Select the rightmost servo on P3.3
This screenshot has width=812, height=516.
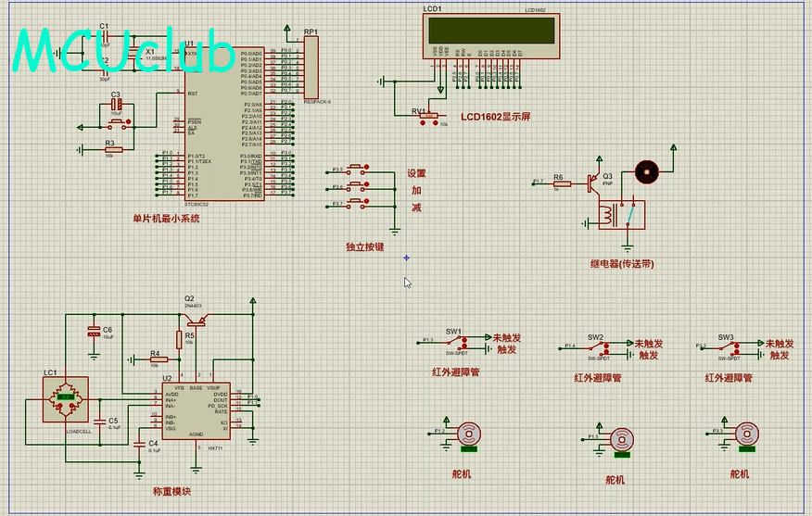tap(748, 434)
